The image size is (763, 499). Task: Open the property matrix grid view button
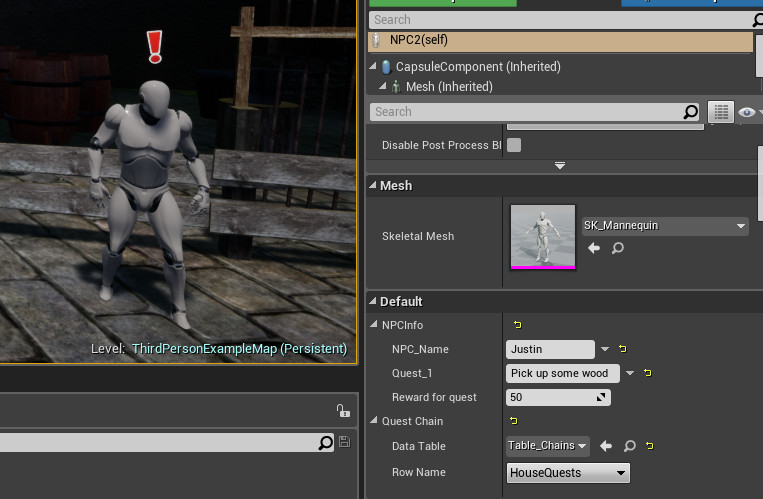[721, 112]
